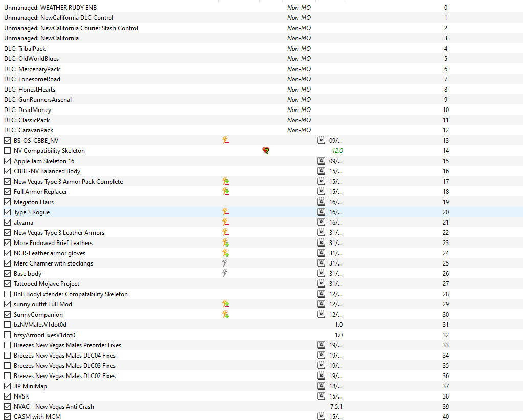Select the 'DLC: MercenaryPack' row
This screenshot has height=420, width=523.
tap(262, 69)
